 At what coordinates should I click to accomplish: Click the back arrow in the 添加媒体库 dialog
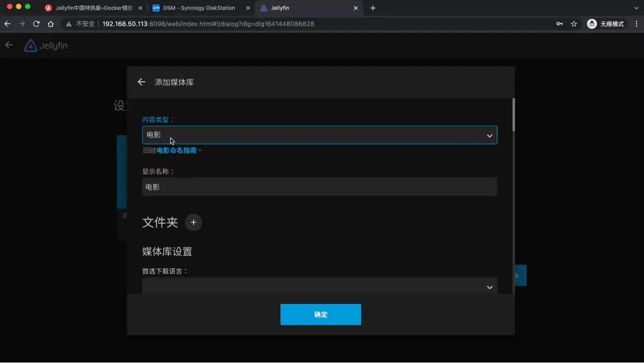(x=141, y=82)
